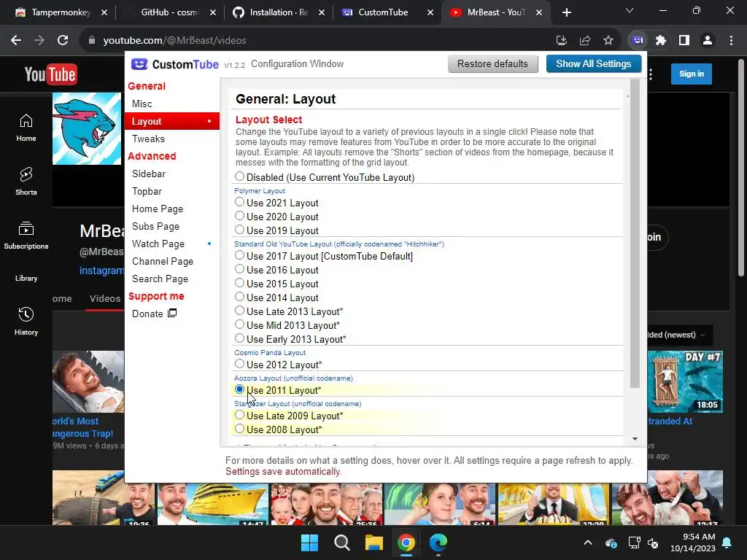
Task: Open History in the YouTube sidebar
Action: [26, 322]
